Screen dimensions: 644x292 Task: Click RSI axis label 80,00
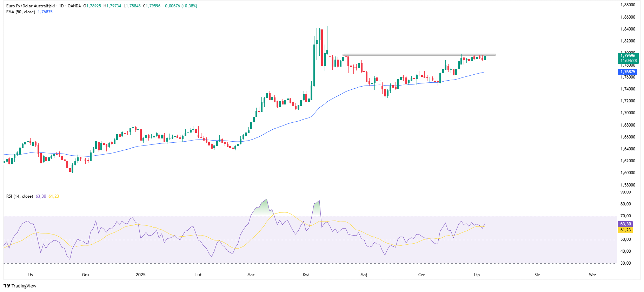click(626, 204)
